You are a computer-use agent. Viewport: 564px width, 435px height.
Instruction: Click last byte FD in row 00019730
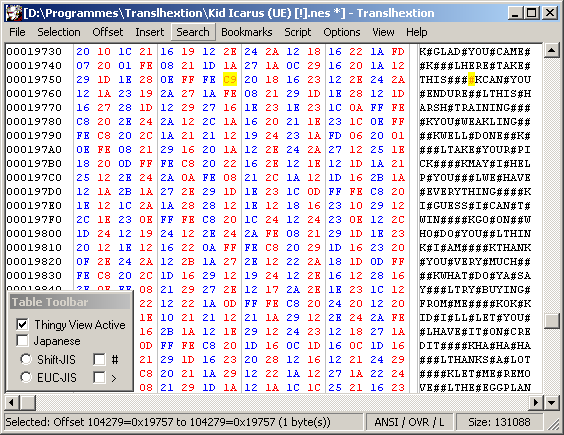398,51
